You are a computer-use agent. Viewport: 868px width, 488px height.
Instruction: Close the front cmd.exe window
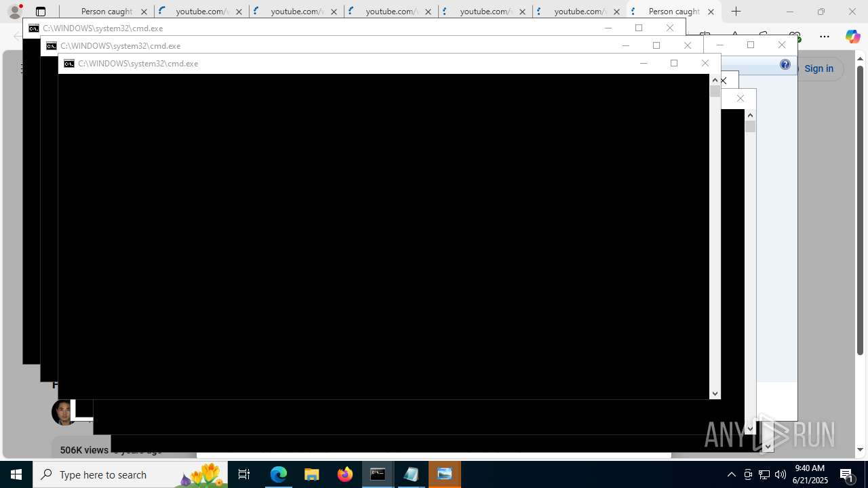click(705, 63)
